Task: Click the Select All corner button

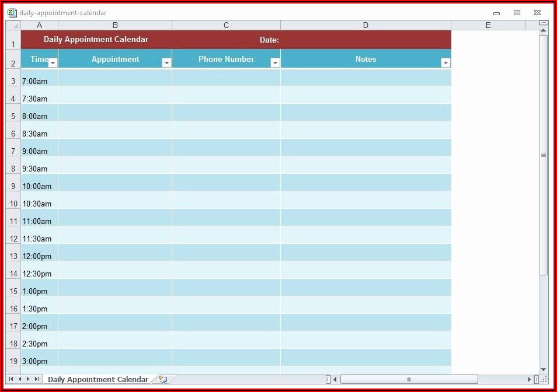Action: [13, 25]
